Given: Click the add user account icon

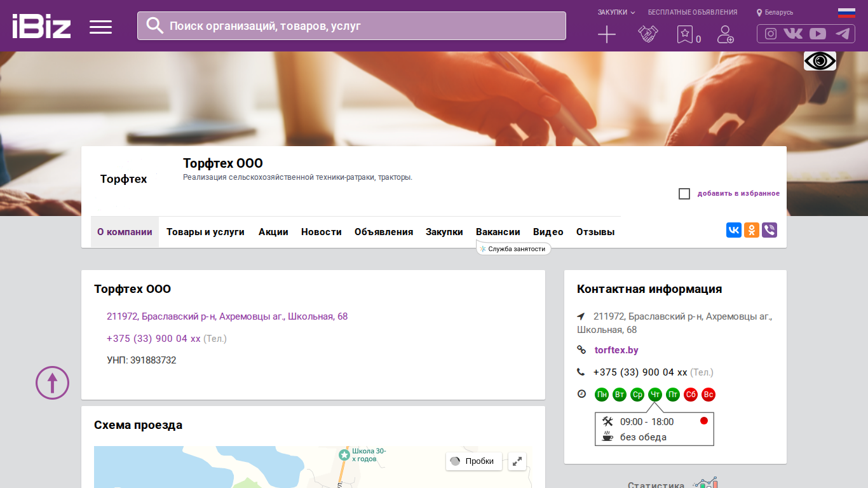Looking at the screenshot, I should pyautogui.click(x=725, y=34).
